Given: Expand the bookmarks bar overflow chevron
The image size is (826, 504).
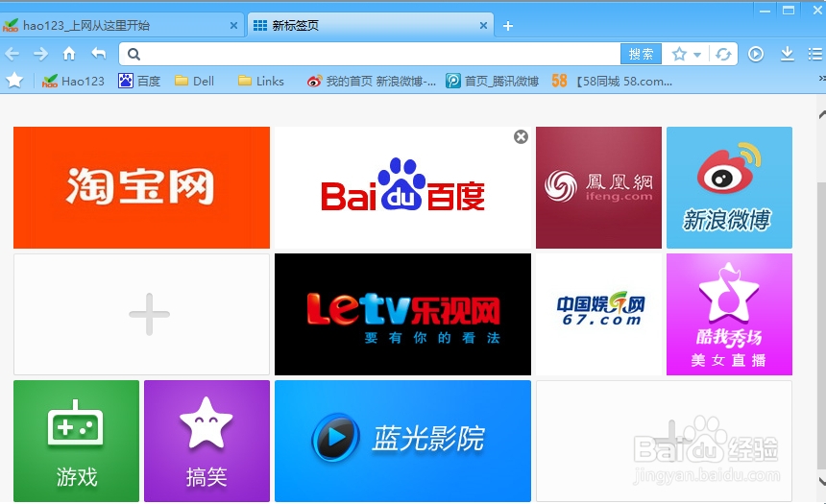Looking at the screenshot, I should click(822, 79).
